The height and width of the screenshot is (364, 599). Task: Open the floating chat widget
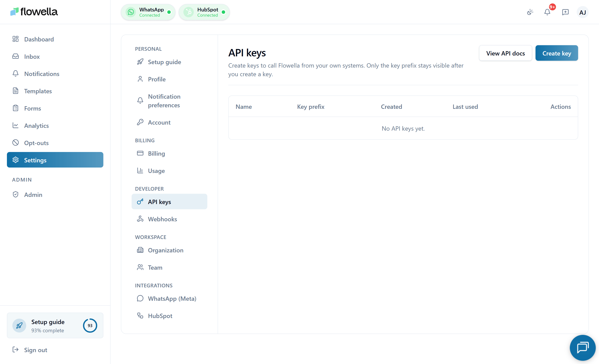(x=582, y=347)
